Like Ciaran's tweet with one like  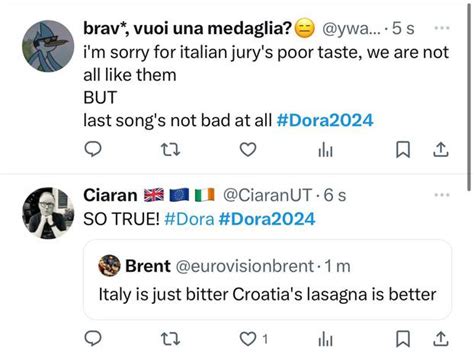point(253,339)
